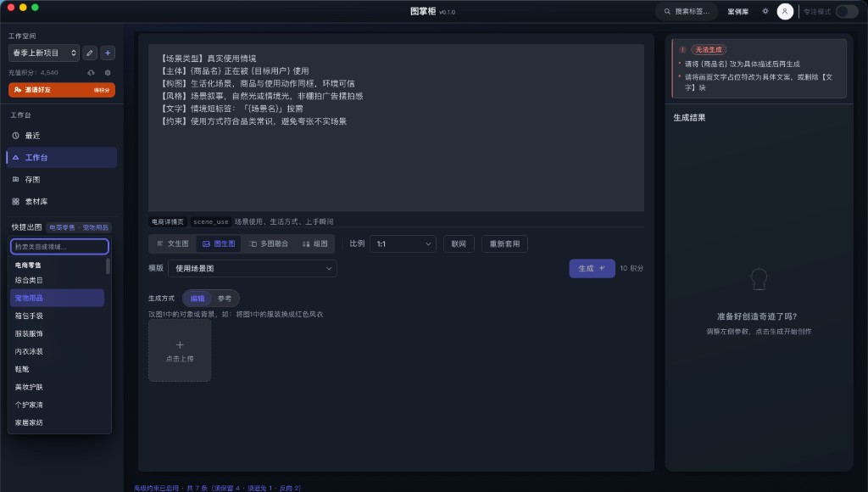Image resolution: width=868 pixels, height=492 pixels.
Task: Click the 10 积分 cost label
Action: (x=632, y=268)
